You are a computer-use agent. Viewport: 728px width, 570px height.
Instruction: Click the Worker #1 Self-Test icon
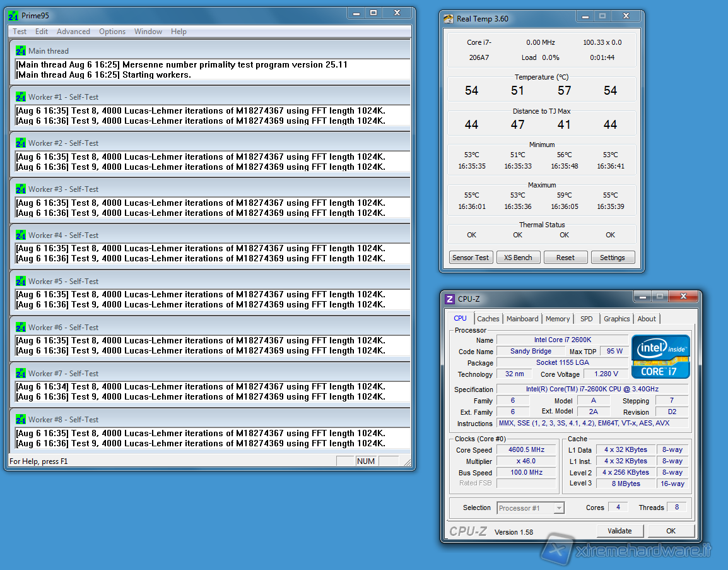click(x=21, y=97)
